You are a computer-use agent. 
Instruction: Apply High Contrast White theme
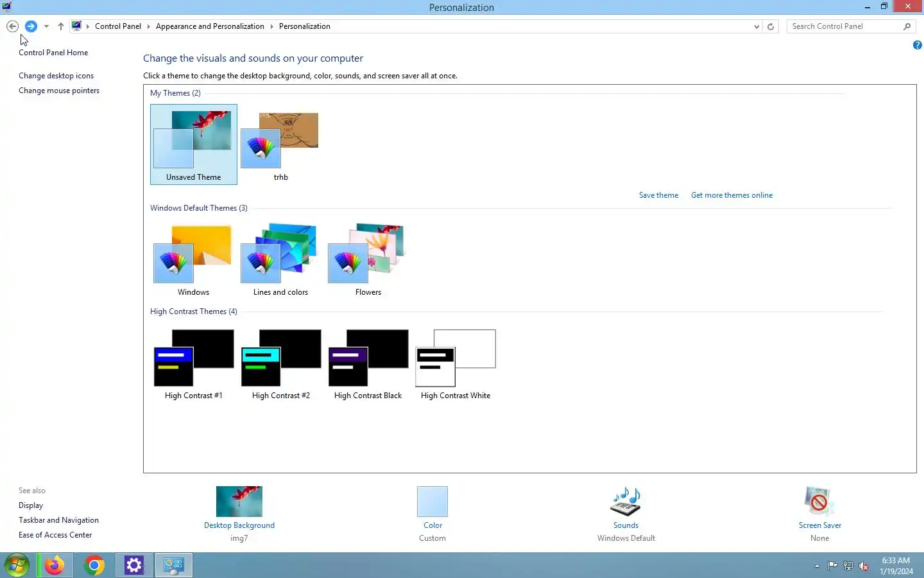coord(456,363)
